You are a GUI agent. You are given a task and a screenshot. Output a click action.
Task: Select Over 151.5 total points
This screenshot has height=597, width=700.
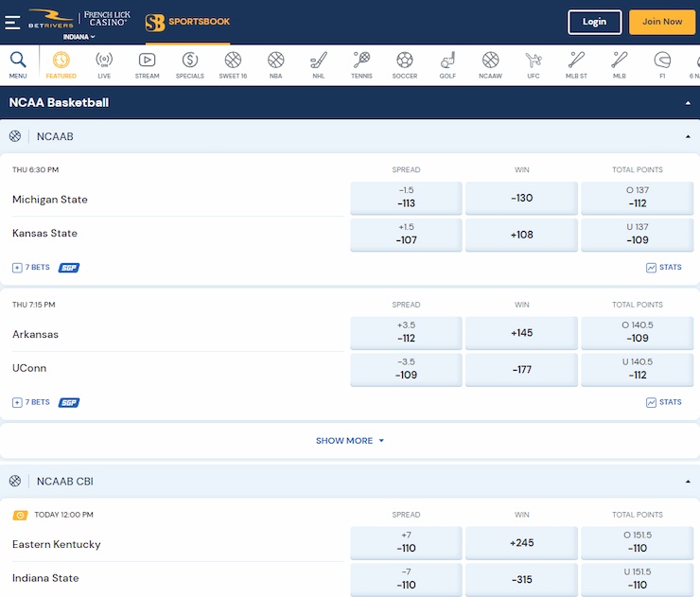[x=637, y=542]
